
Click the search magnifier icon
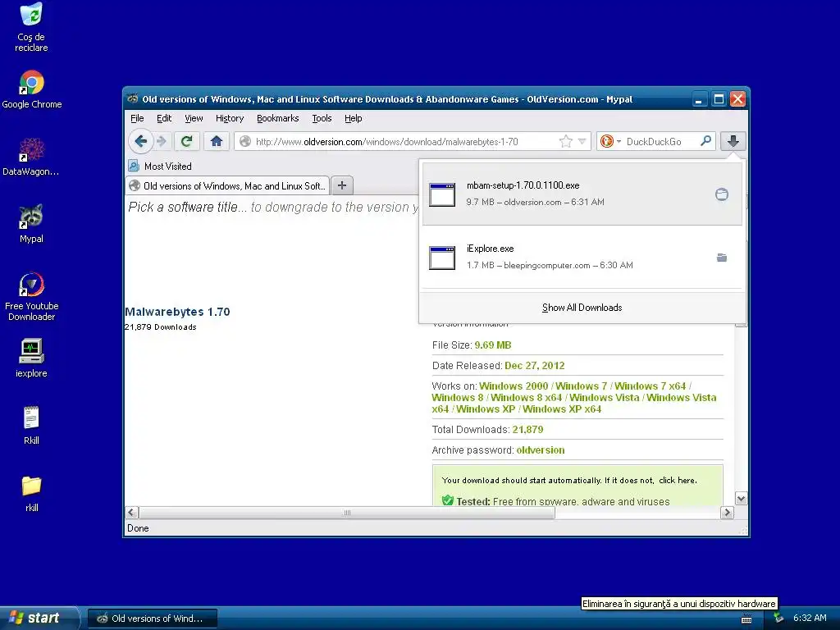(x=706, y=141)
